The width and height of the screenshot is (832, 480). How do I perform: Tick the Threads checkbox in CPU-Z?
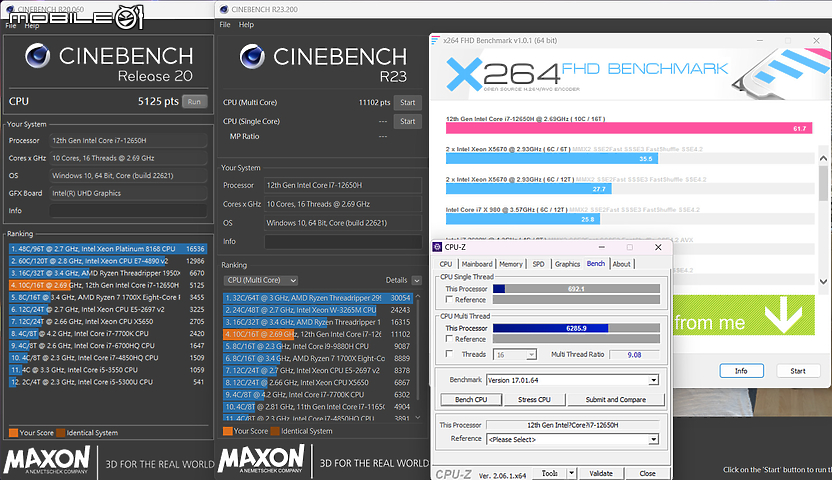tap(449, 354)
